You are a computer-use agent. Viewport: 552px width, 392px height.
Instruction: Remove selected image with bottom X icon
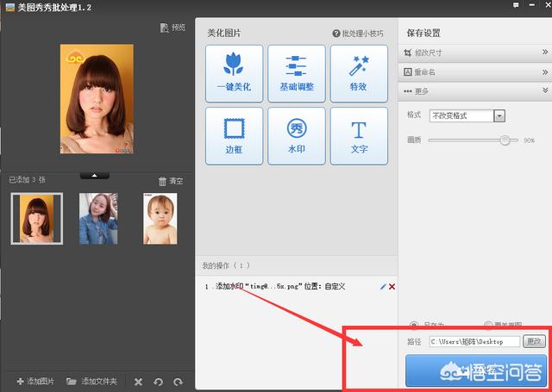[138, 382]
